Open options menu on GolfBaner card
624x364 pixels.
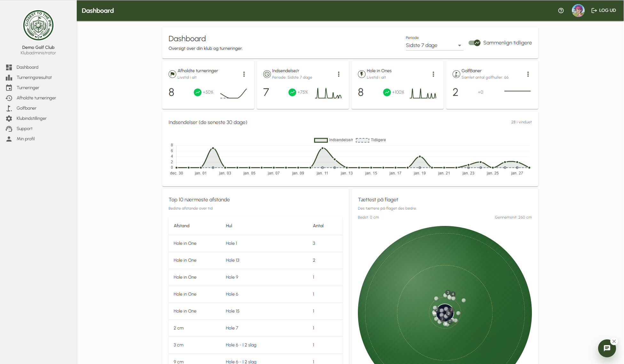click(x=528, y=74)
